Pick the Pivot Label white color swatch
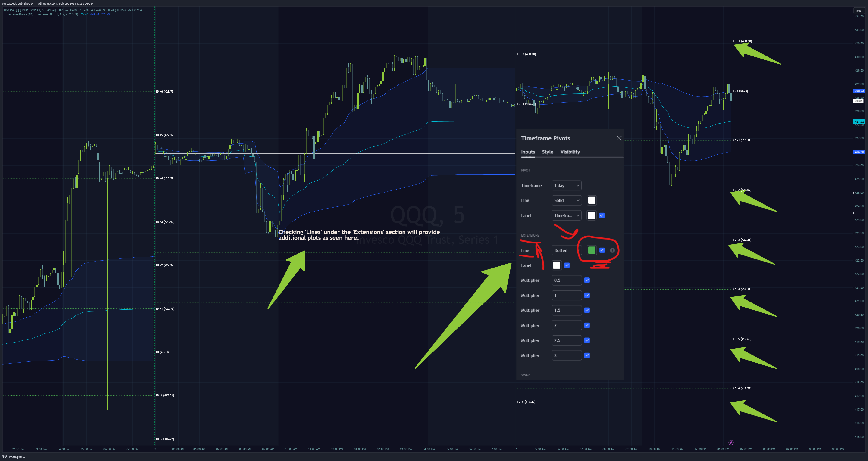The image size is (868, 461). click(591, 215)
